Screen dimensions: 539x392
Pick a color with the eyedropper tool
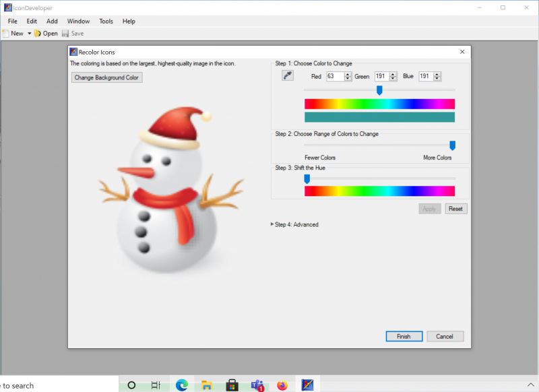(288, 75)
